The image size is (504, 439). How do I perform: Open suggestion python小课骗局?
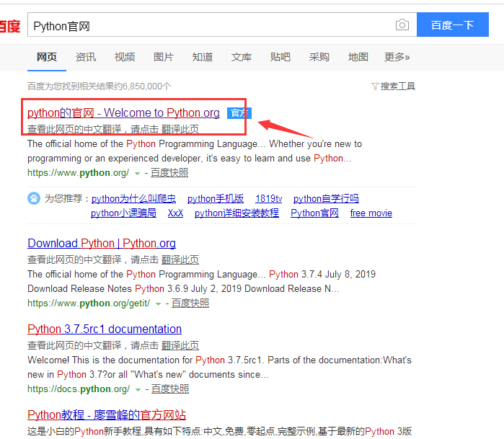(x=123, y=213)
